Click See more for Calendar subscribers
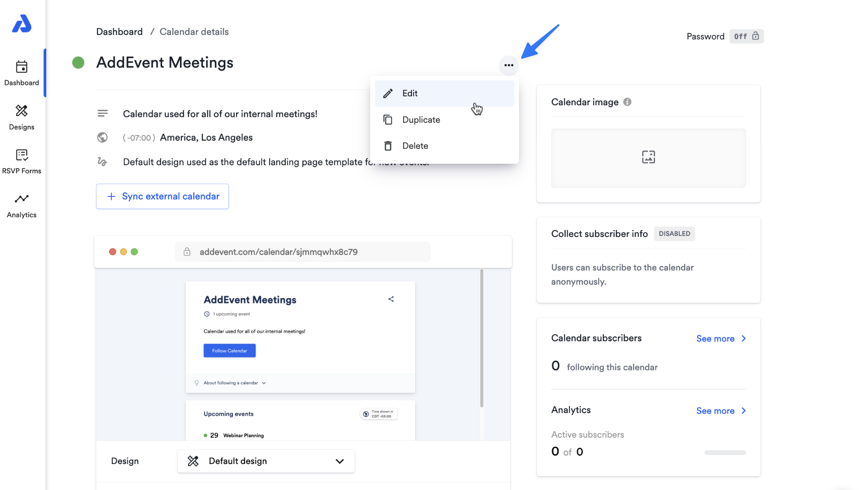 click(x=721, y=338)
